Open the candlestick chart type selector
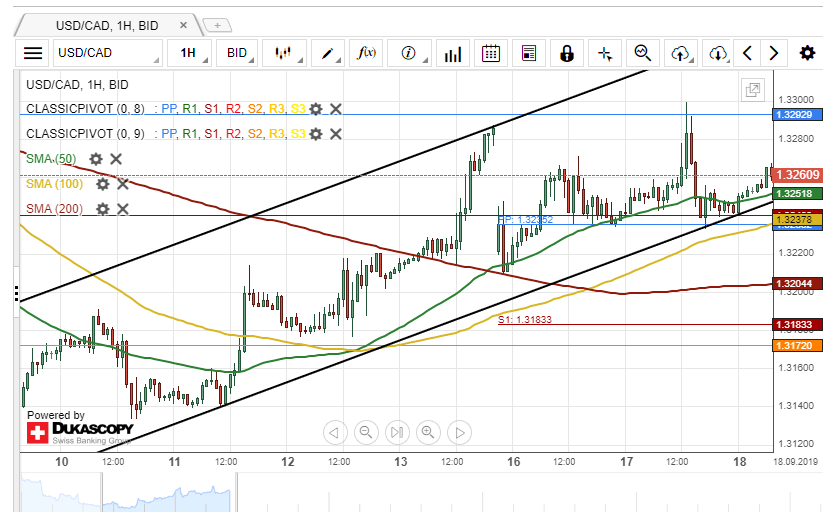Image resolution: width=827 pixels, height=519 pixels. (x=284, y=53)
